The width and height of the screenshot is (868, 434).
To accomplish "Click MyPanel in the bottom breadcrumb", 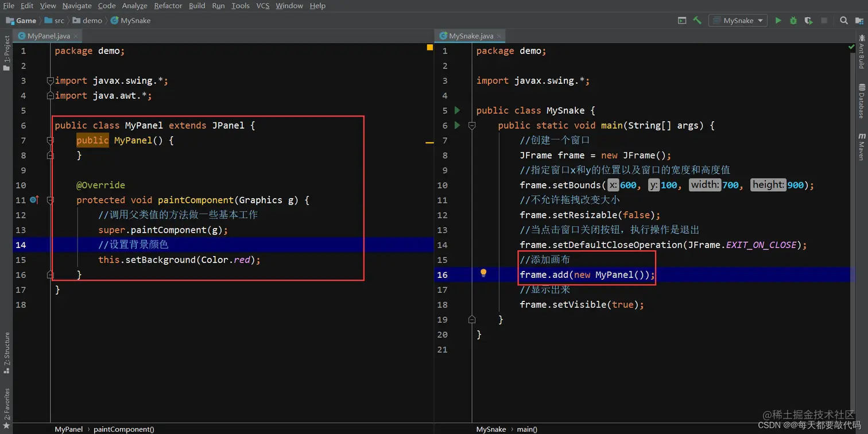I will click(x=69, y=429).
